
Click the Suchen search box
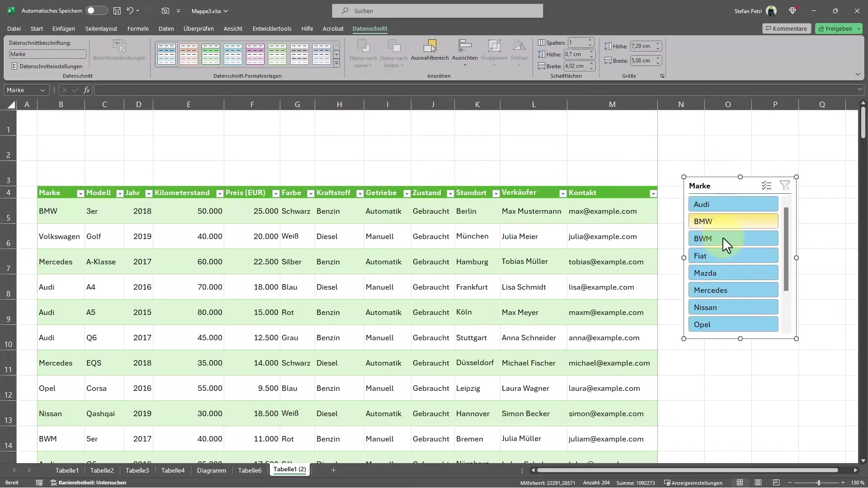438,11
